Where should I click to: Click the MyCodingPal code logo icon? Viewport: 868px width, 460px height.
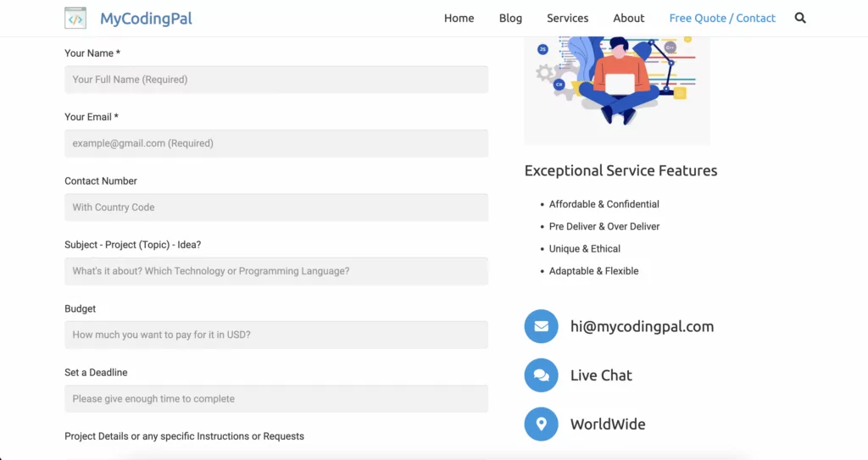[75, 19]
